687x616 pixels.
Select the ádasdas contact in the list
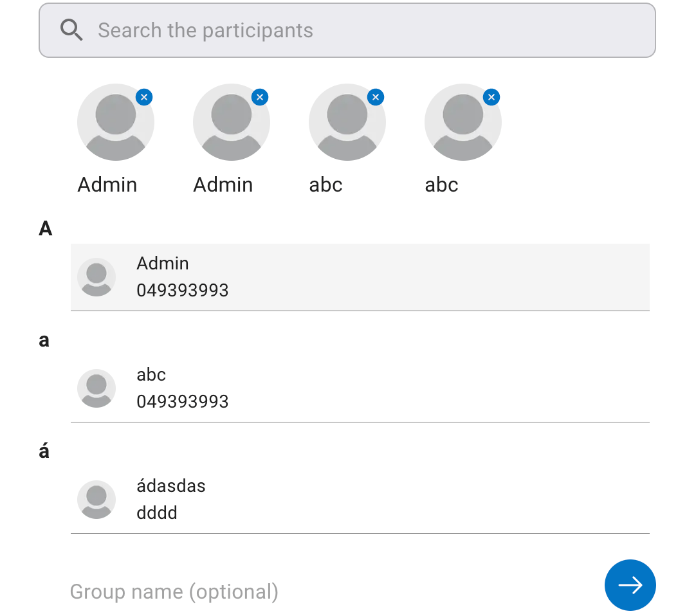click(360, 500)
